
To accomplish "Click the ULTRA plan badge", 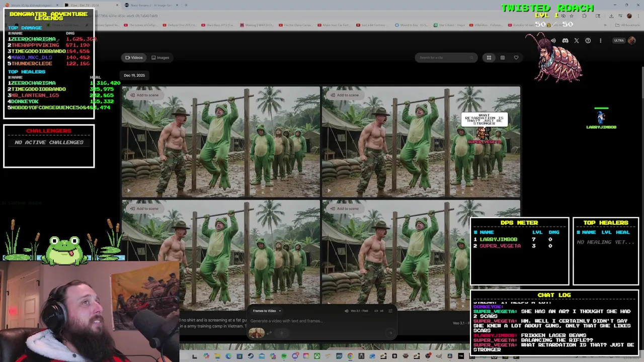I will (x=619, y=41).
